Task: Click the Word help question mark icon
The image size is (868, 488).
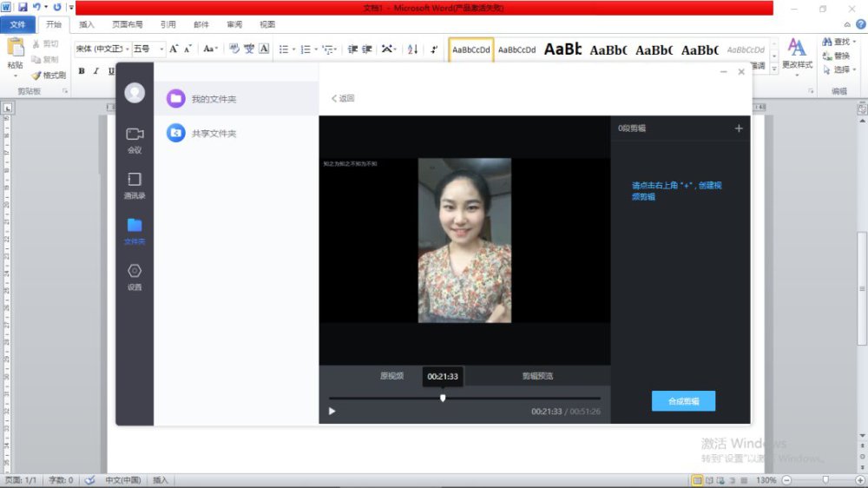Action: (x=860, y=24)
